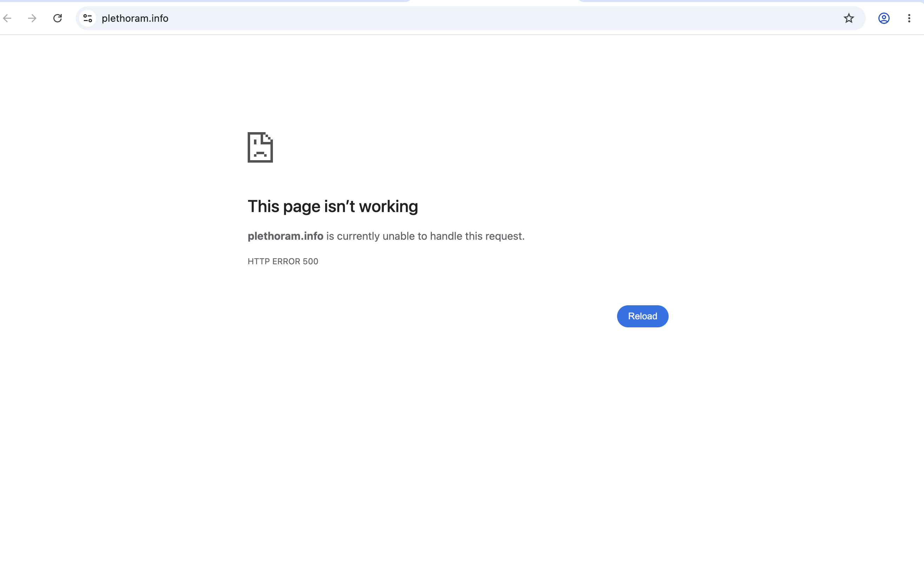Click the active tab sliver above address bar
924x572 pixels.
pyautogui.click(x=494, y=1)
